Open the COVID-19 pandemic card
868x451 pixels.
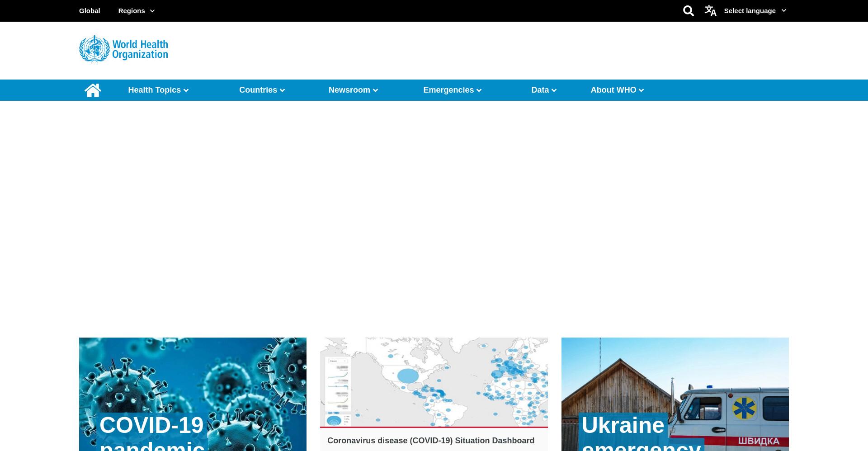(x=193, y=394)
